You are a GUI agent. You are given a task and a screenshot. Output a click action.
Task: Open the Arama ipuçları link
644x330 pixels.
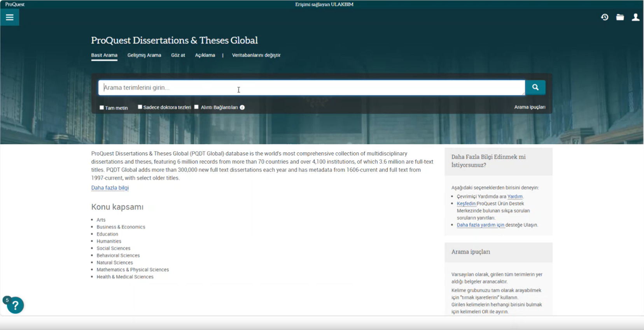pyautogui.click(x=529, y=107)
